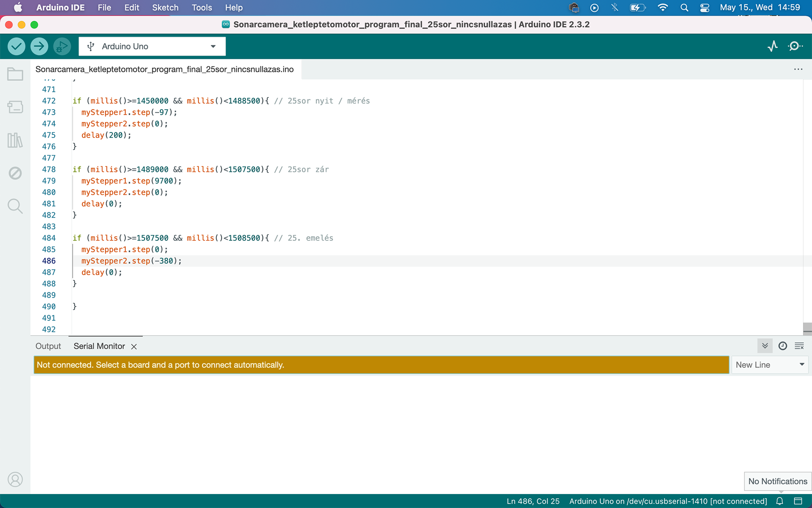Open the Bluetooth status menu

(x=615, y=8)
